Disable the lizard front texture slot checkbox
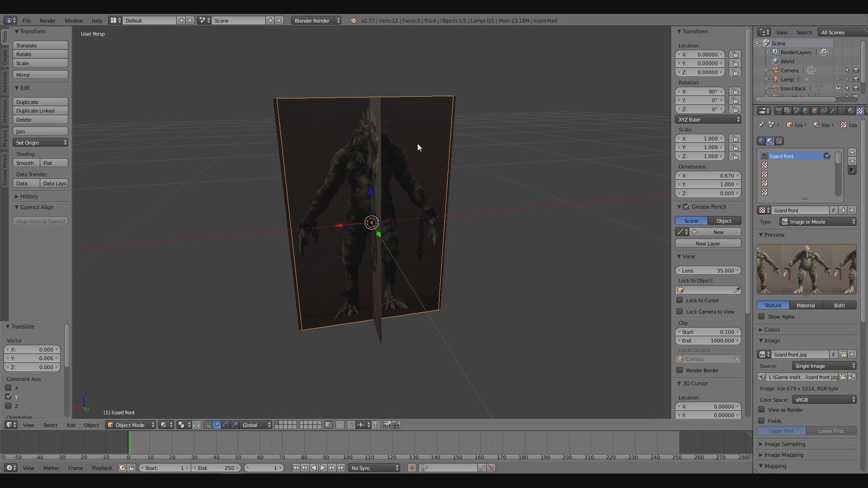Viewport: 868px width, 488px height. (827, 156)
